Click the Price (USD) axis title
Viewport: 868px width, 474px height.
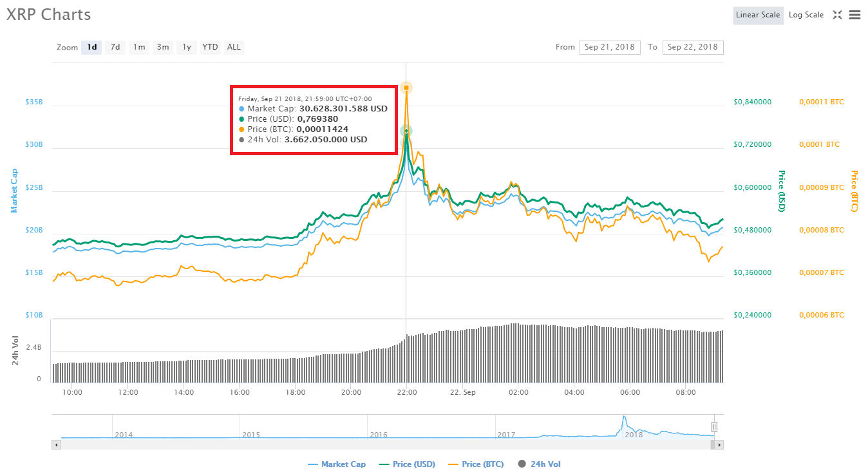pos(782,191)
